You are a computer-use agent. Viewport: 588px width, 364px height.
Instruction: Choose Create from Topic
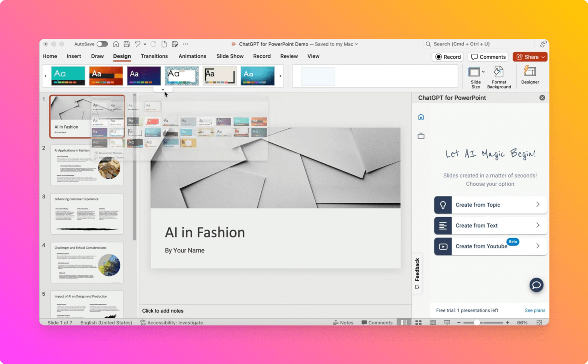click(490, 205)
